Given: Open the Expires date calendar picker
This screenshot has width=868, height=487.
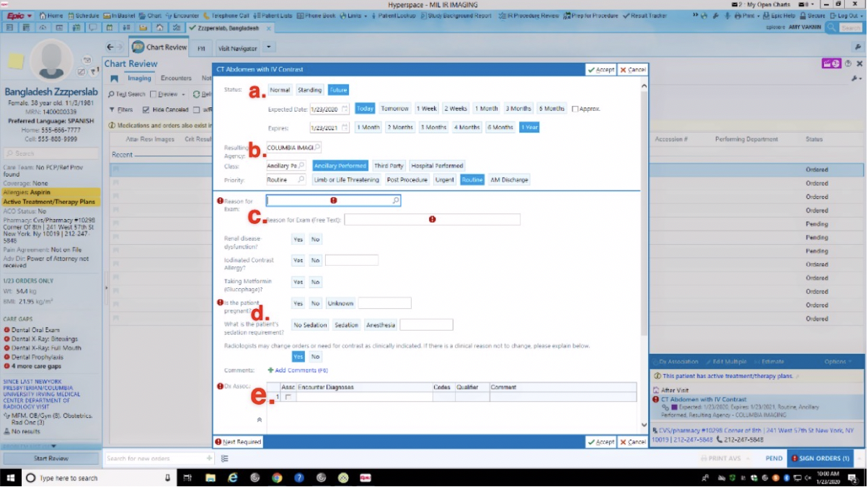Looking at the screenshot, I should pyautogui.click(x=345, y=128).
